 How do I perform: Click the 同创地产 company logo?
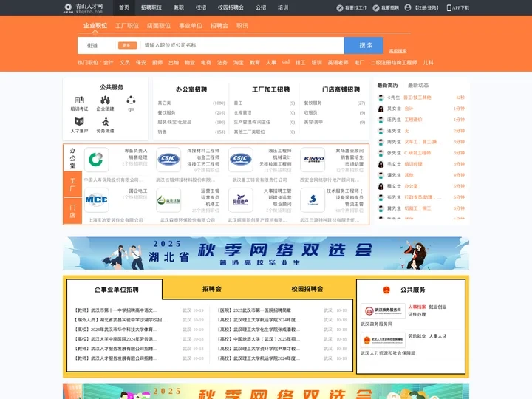(241, 199)
